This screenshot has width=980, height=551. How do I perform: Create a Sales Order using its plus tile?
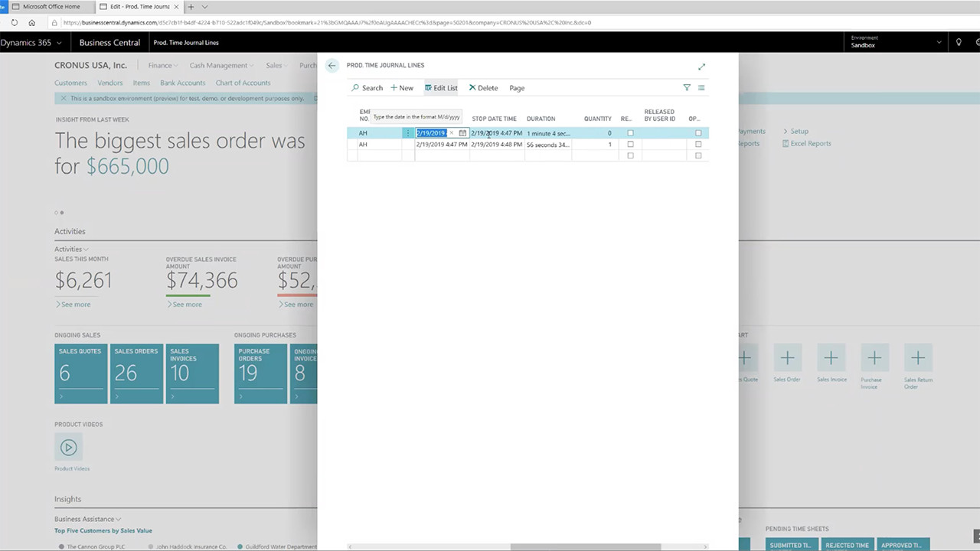tap(787, 358)
